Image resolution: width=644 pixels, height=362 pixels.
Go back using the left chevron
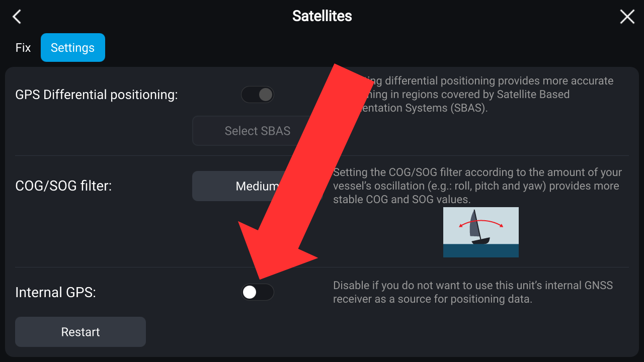coord(17,17)
